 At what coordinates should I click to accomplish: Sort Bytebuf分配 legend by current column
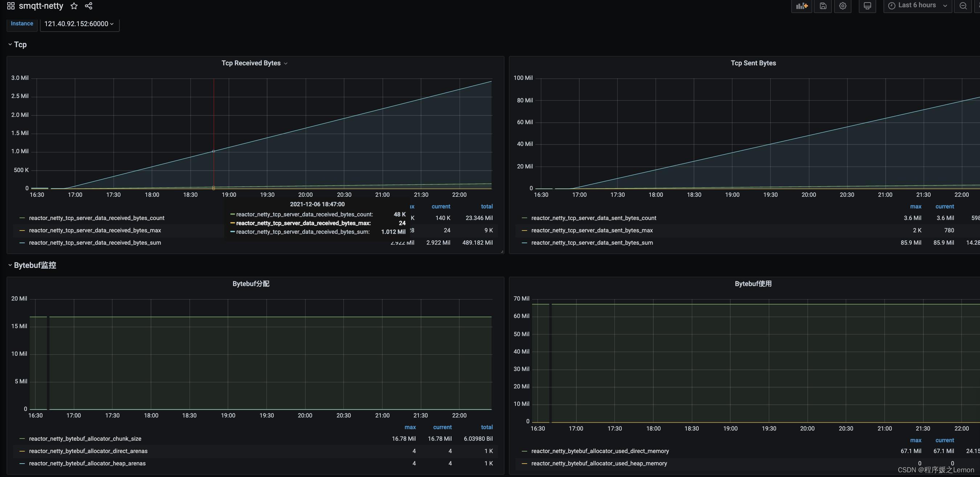point(442,428)
